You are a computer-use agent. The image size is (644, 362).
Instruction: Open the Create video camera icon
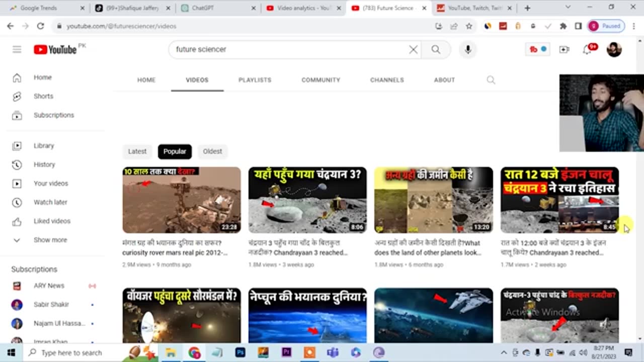[564, 49]
